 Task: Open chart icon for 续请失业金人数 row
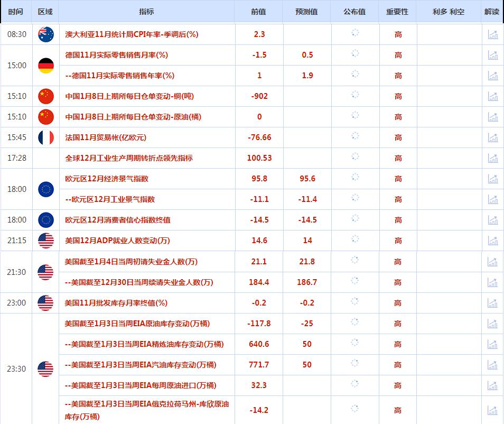(492, 282)
